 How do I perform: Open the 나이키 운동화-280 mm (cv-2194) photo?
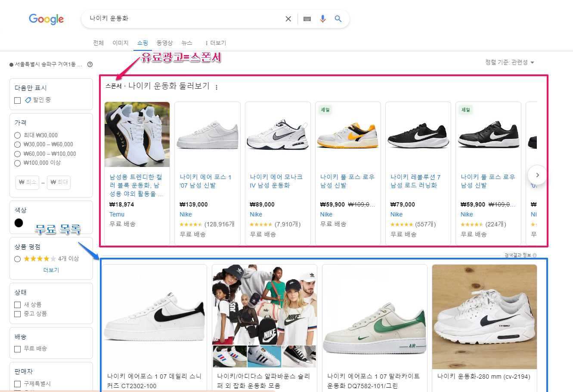click(x=484, y=317)
